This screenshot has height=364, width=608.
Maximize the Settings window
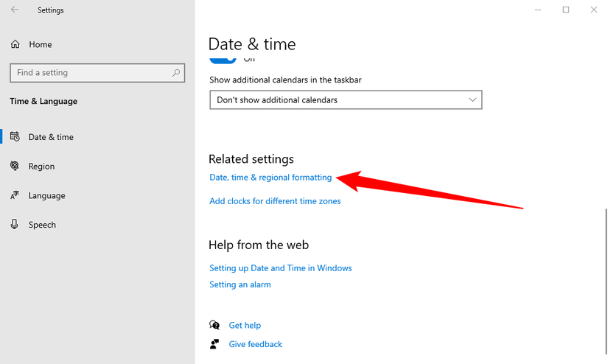click(566, 10)
